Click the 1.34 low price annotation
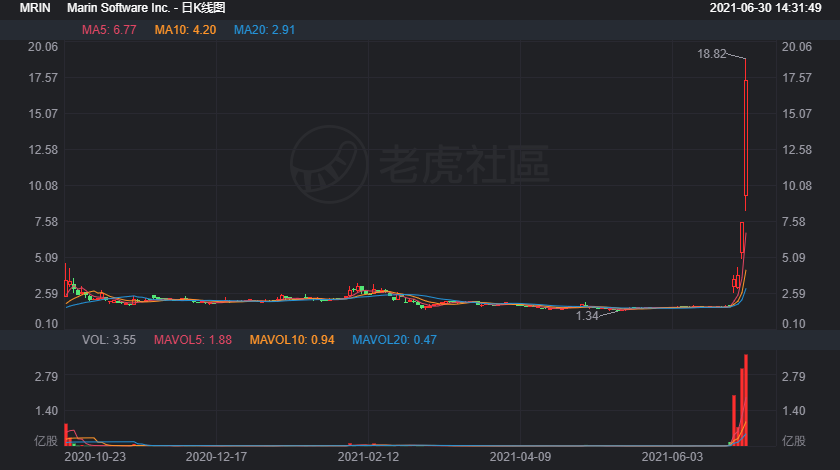 [587, 316]
